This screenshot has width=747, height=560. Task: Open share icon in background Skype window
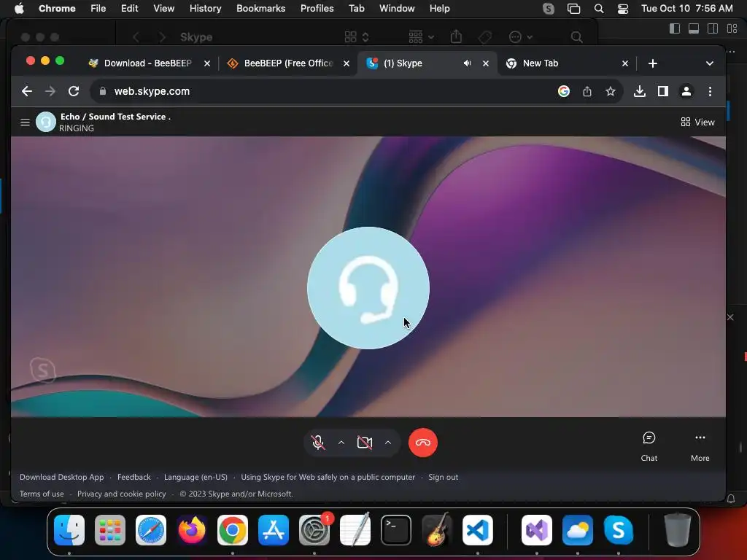click(x=456, y=36)
